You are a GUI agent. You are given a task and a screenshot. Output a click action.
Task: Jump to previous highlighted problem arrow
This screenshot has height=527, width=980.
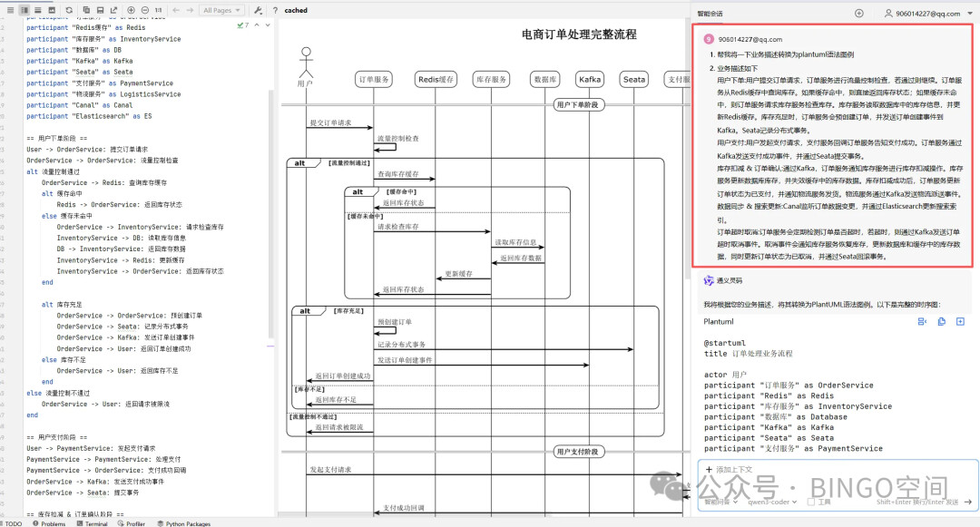click(257, 25)
